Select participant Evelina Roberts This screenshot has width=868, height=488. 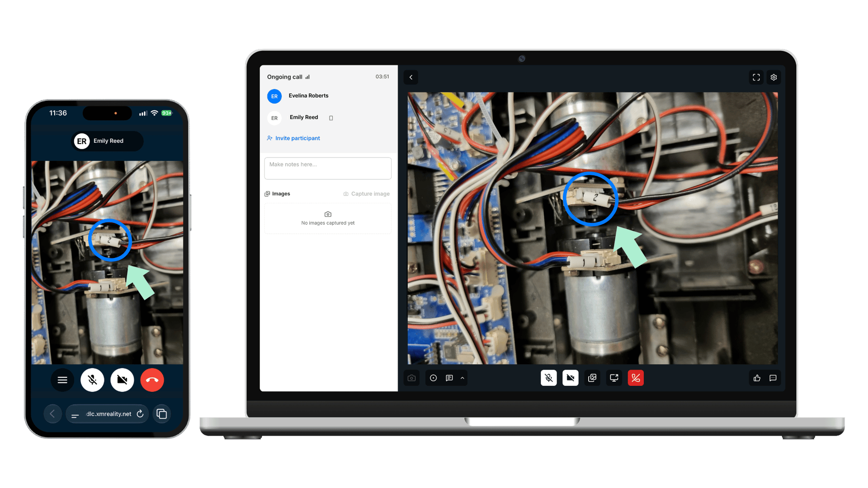click(x=298, y=96)
